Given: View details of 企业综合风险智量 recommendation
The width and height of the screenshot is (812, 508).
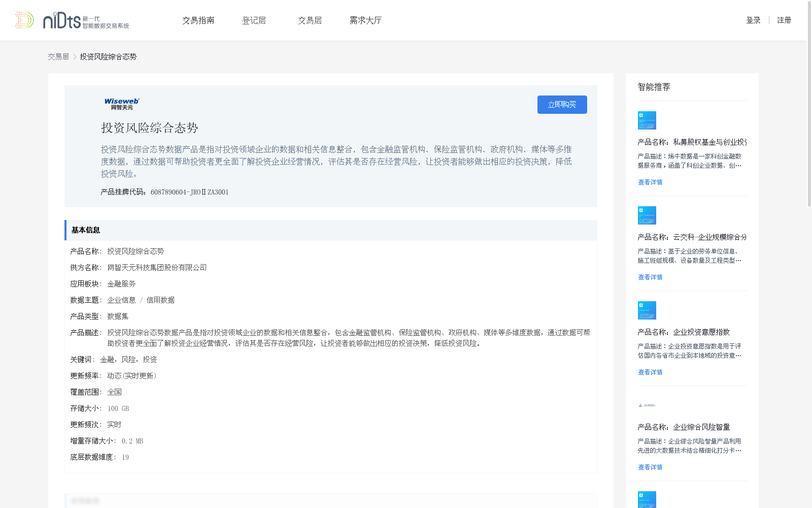Looking at the screenshot, I should (650, 467).
